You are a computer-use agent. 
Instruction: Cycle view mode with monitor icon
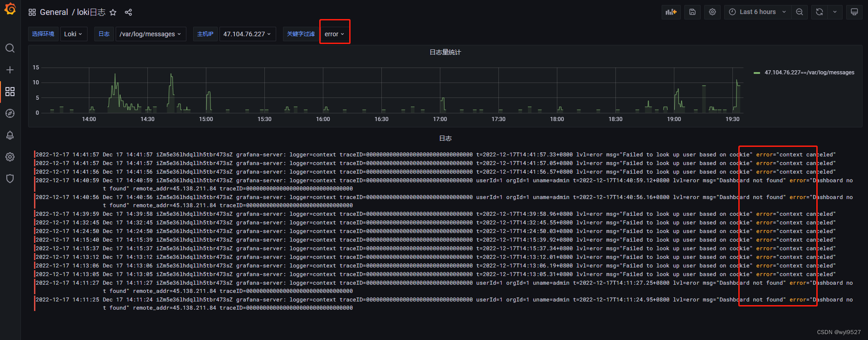click(854, 12)
